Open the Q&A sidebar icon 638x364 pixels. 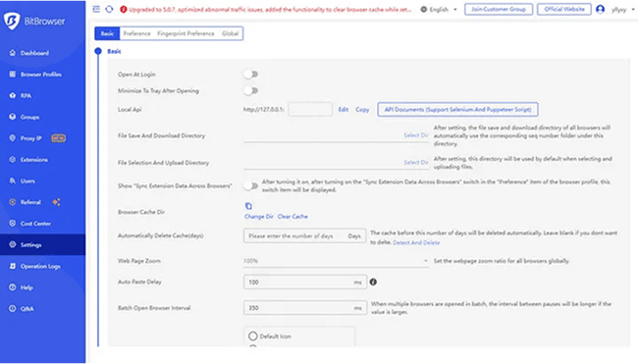click(12, 308)
